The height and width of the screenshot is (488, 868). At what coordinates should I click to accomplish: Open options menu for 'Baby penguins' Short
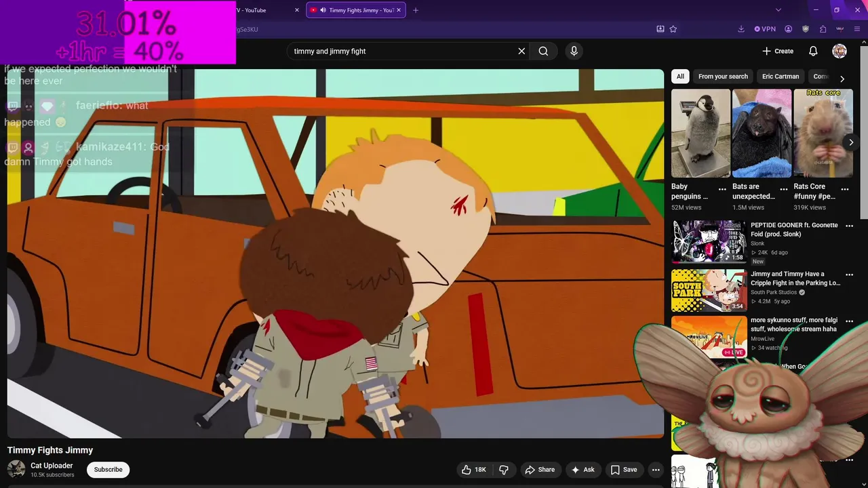(x=722, y=189)
